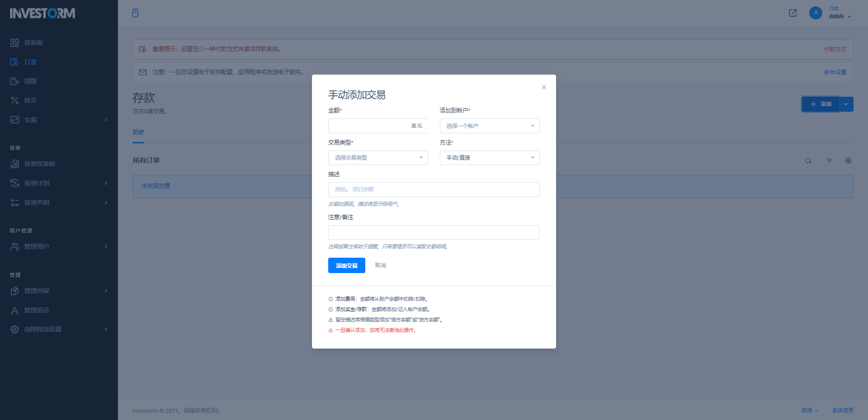This screenshot has width=868, height=420.
Task: Go to 提取 withdrawals in the sidebar
Action: (30, 81)
